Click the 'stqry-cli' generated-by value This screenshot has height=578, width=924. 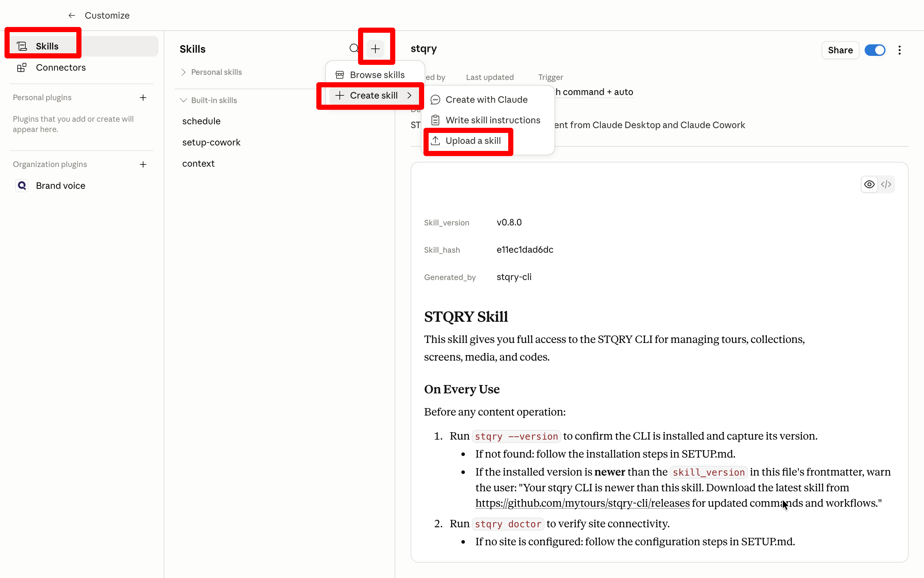coord(514,277)
